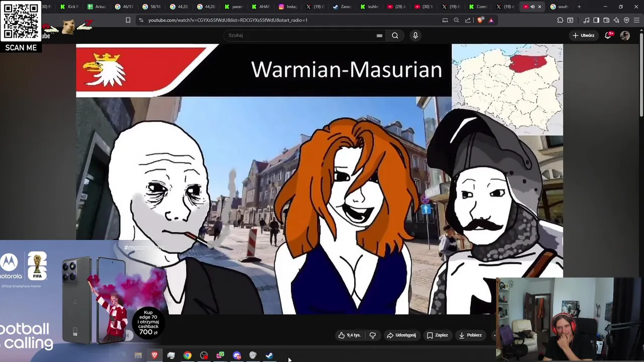Switch to the Instagram tab
644x362 pixels.
288,7
